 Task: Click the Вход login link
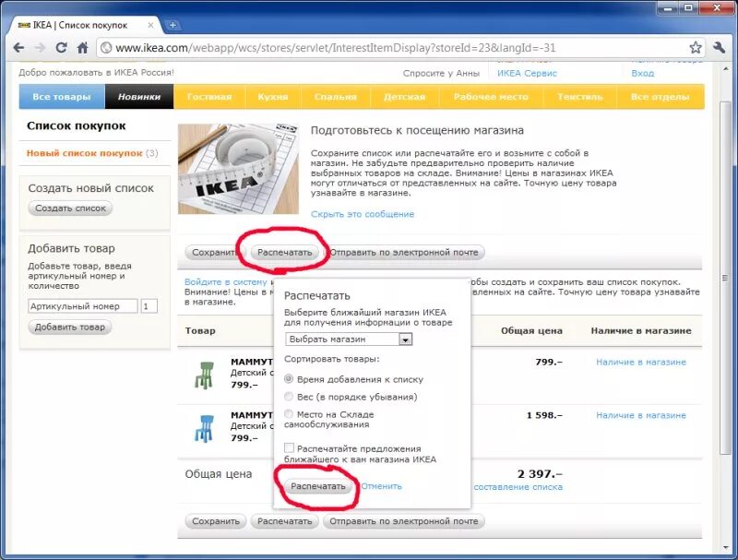click(x=642, y=73)
